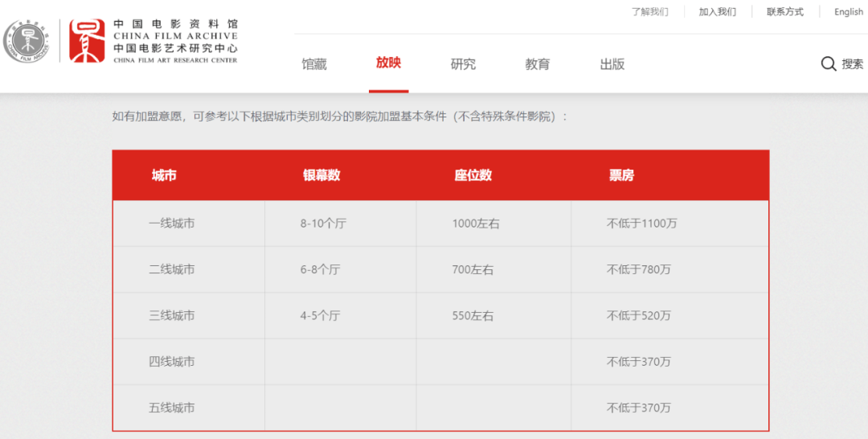
Task: Select the 放映 navigation tab
Action: tap(389, 63)
